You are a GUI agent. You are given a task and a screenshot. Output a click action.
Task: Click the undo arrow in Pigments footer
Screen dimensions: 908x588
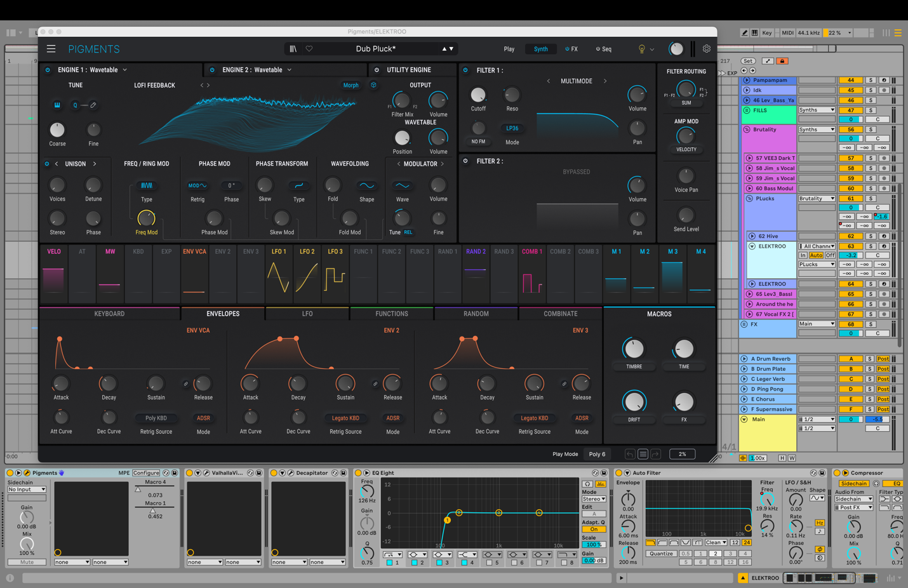(x=630, y=454)
